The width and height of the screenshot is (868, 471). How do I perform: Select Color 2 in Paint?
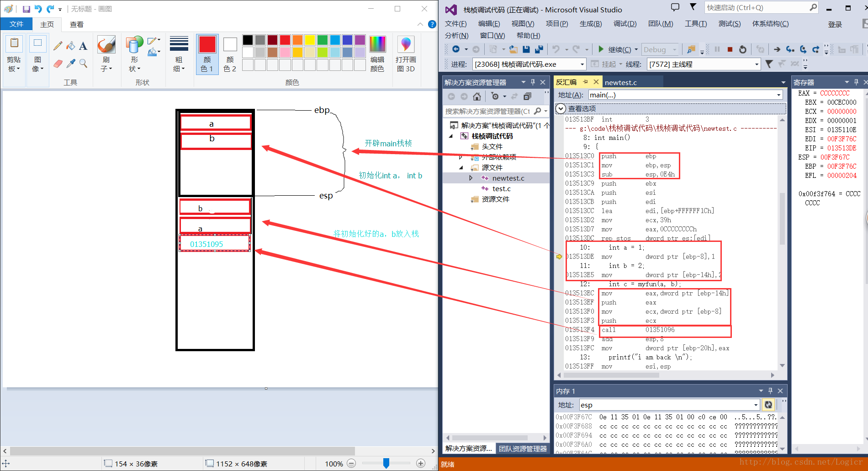coord(230,54)
